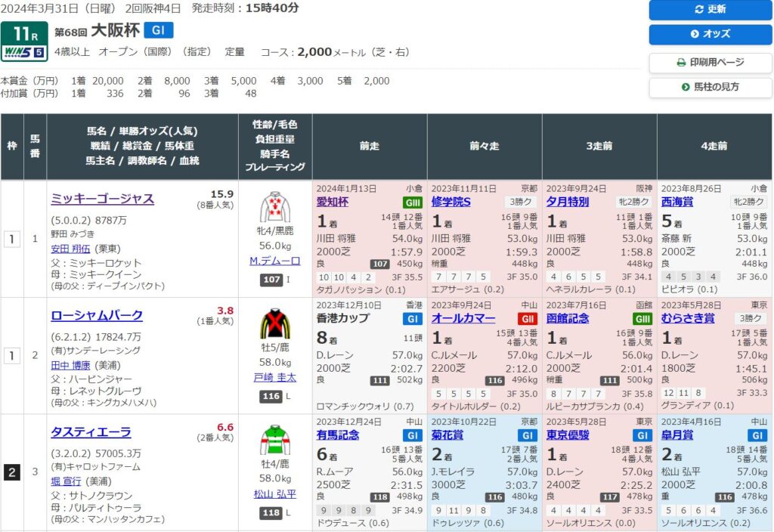This screenshot has width=774, height=532.
Task: Click the black frame 2 box for タスティエーラ
Action: click(12, 472)
